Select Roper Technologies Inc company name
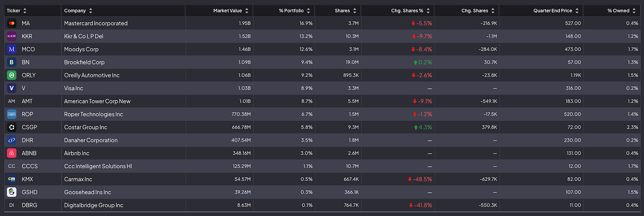This screenshot has width=644, height=216. (93, 114)
